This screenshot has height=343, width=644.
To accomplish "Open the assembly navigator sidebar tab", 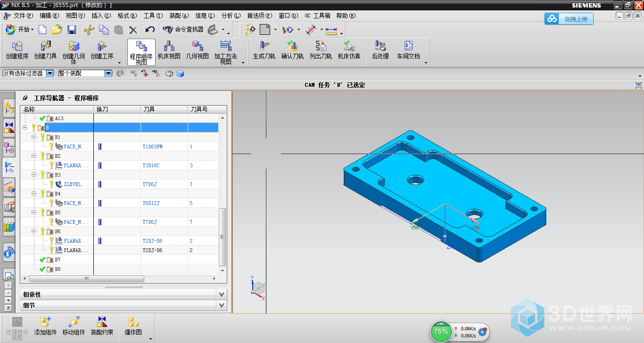I will tap(9, 108).
